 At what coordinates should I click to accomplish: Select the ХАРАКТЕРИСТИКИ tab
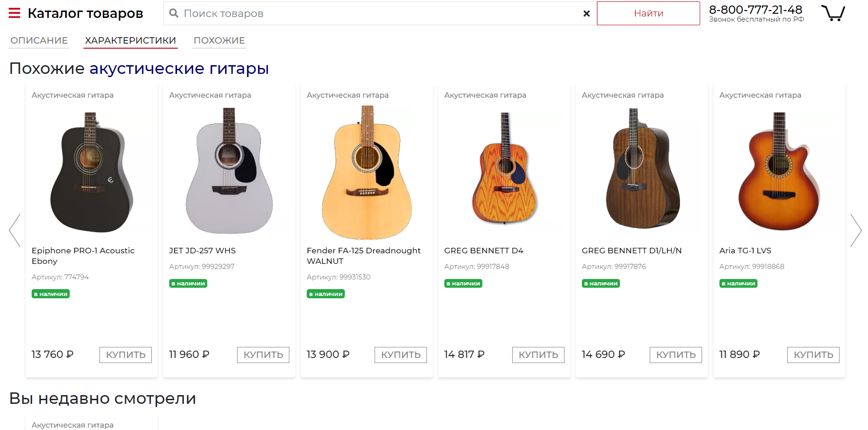(130, 40)
